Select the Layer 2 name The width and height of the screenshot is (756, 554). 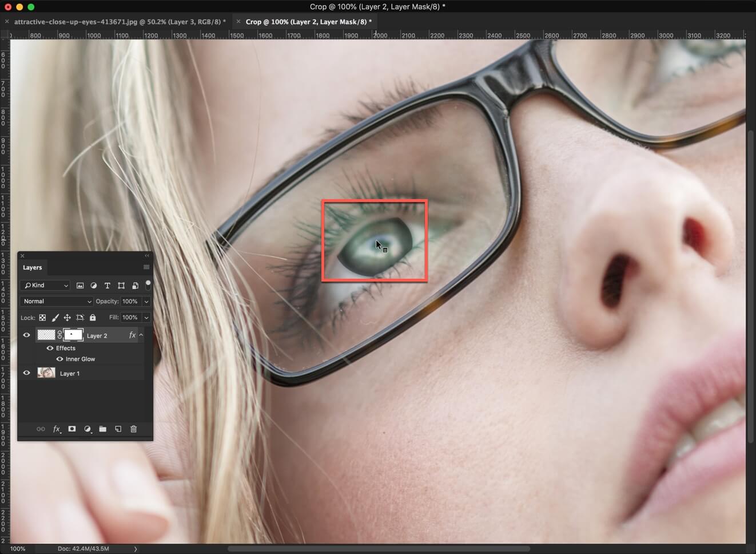[97, 336]
